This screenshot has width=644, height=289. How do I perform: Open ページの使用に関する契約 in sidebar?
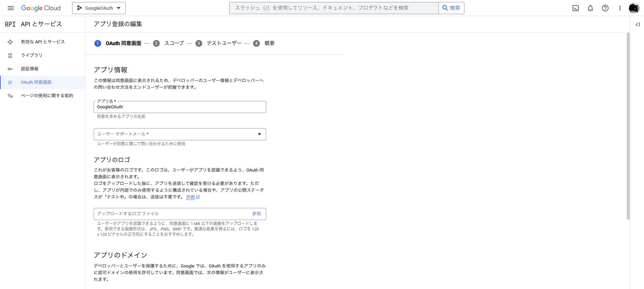point(43,96)
